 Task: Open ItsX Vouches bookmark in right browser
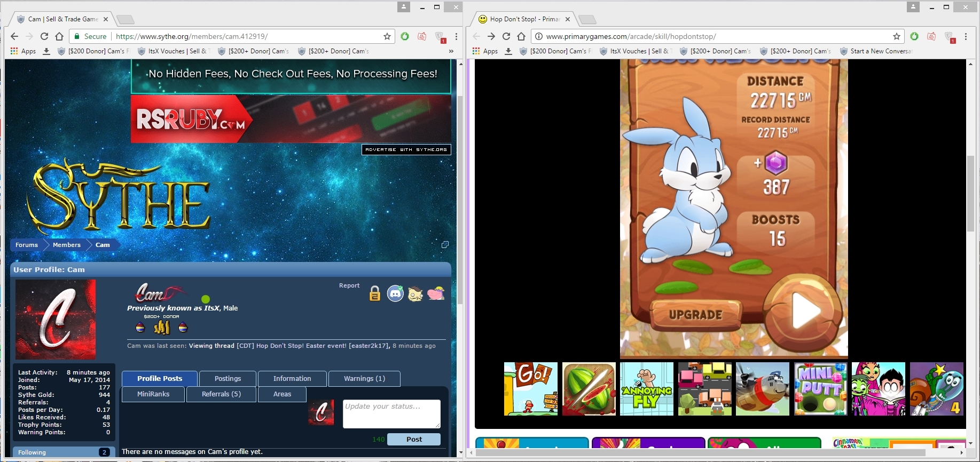click(634, 51)
